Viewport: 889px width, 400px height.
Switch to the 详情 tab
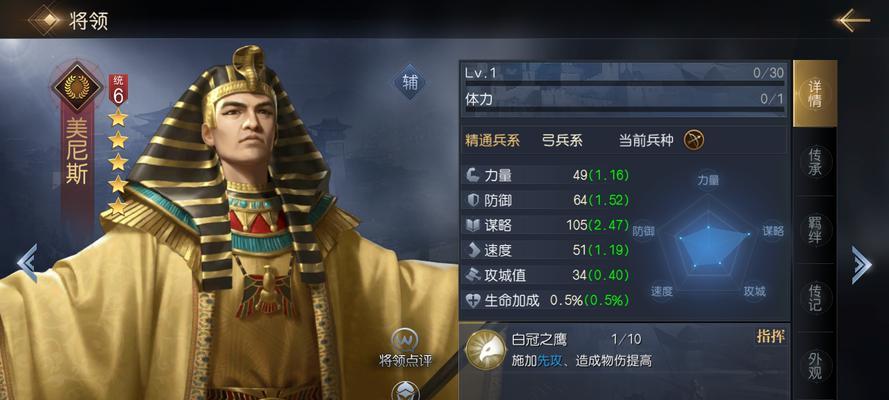[815, 94]
